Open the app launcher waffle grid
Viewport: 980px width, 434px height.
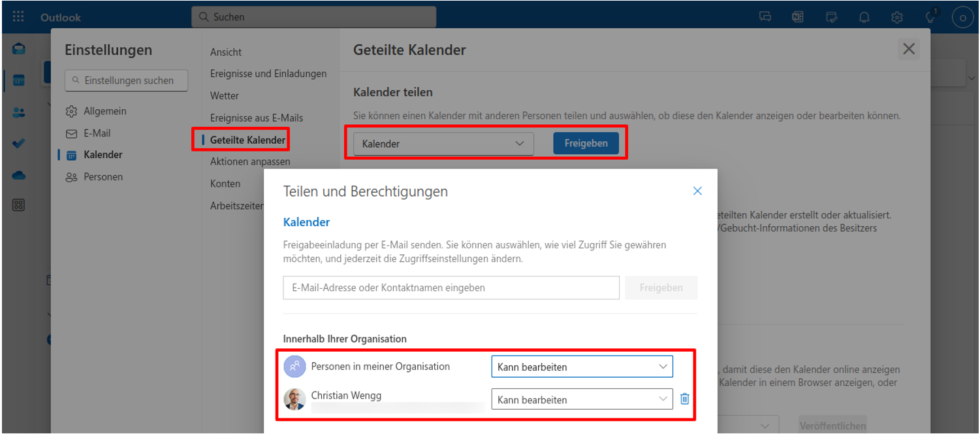click(x=18, y=17)
